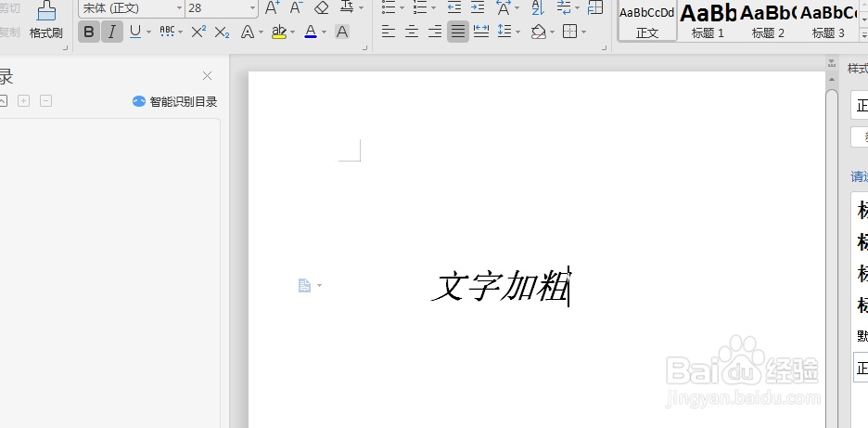This screenshot has height=428, width=868.
Task: Toggle Italic formatting button
Action: click(x=112, y=32)
